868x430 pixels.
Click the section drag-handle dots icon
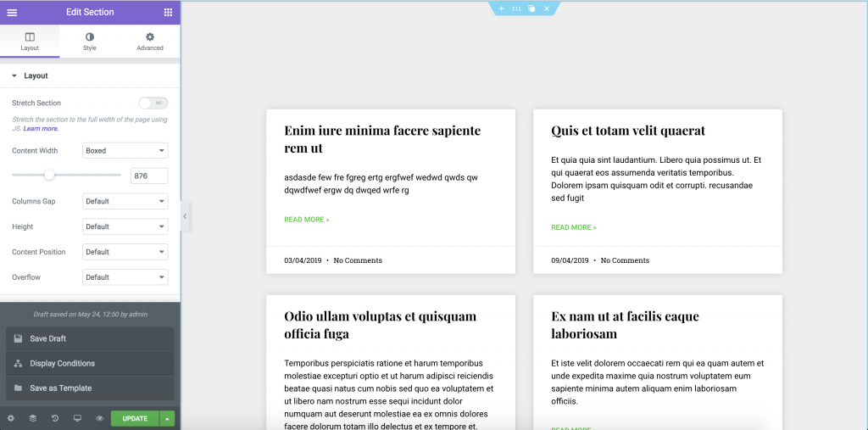(x=516, y=8)
